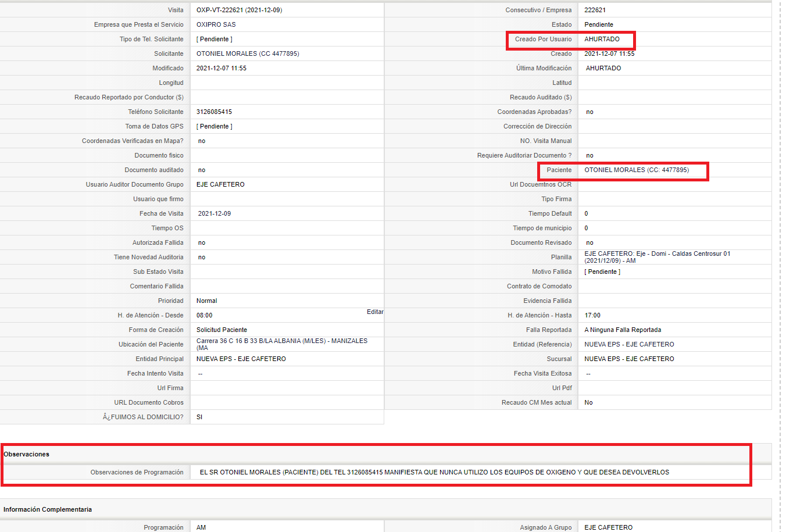Click Sucursal value NUEVA EPS - EJE CAFETERO

pos(629,359)
